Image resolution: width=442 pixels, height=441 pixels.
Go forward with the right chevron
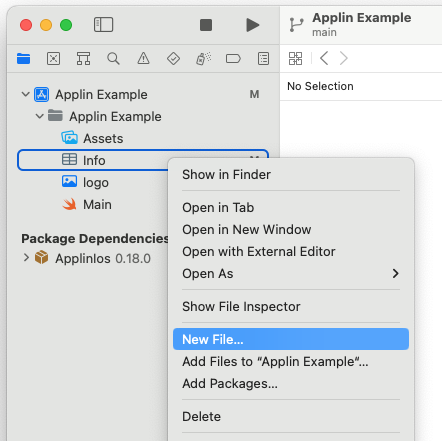(343, 59)
